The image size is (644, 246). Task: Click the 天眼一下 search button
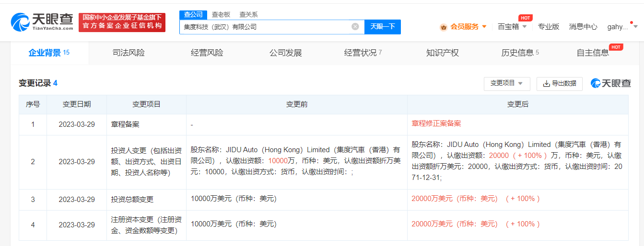coord(383,27)
